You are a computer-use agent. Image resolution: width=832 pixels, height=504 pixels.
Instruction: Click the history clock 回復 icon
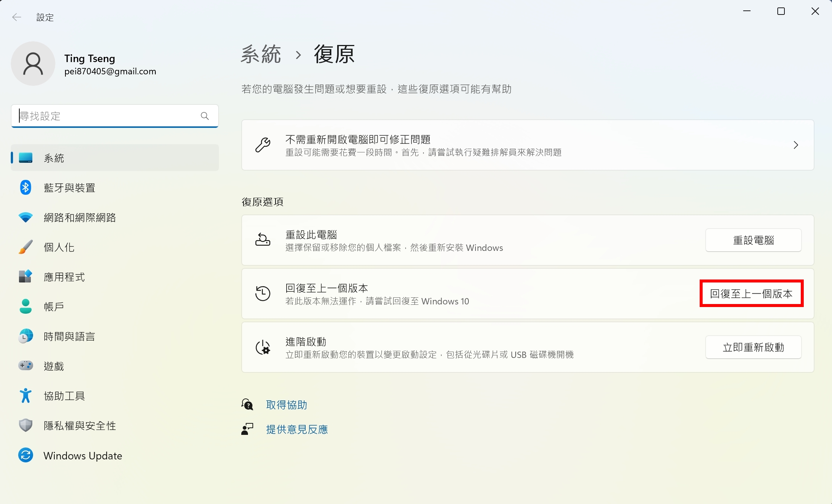[x=263, y=294]
